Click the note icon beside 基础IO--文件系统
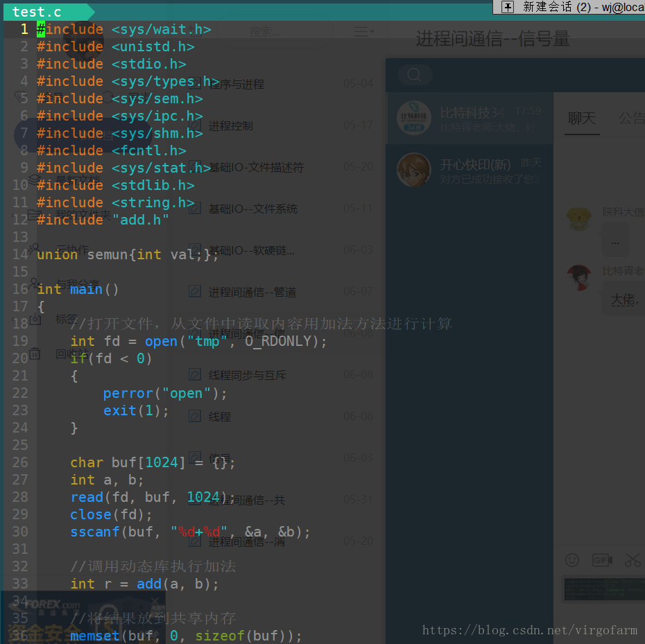 coord(195,208)
